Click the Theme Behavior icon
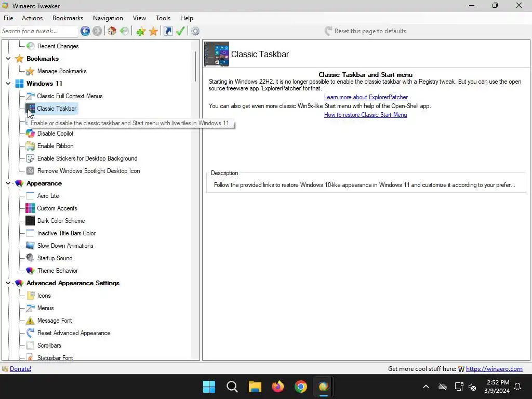The image size is (532, 399). coord(30,271)
